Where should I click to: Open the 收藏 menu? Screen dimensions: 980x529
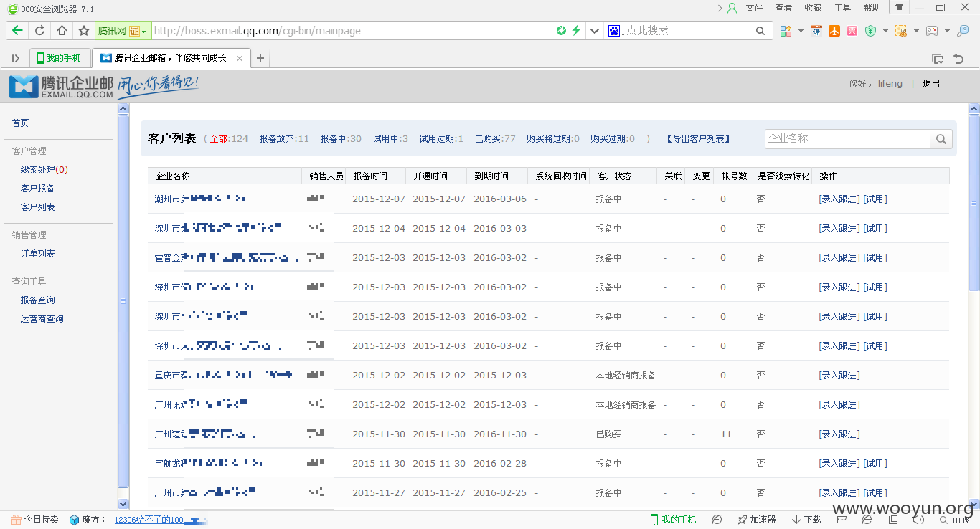pyautogui.click(x=813, y=8)
